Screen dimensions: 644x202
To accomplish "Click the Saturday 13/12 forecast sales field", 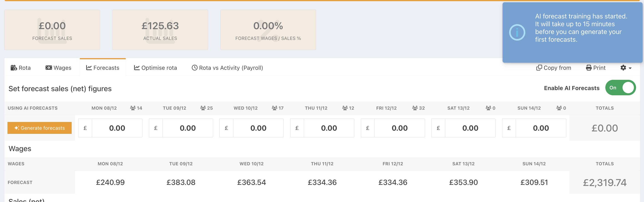I will point(470,128).
